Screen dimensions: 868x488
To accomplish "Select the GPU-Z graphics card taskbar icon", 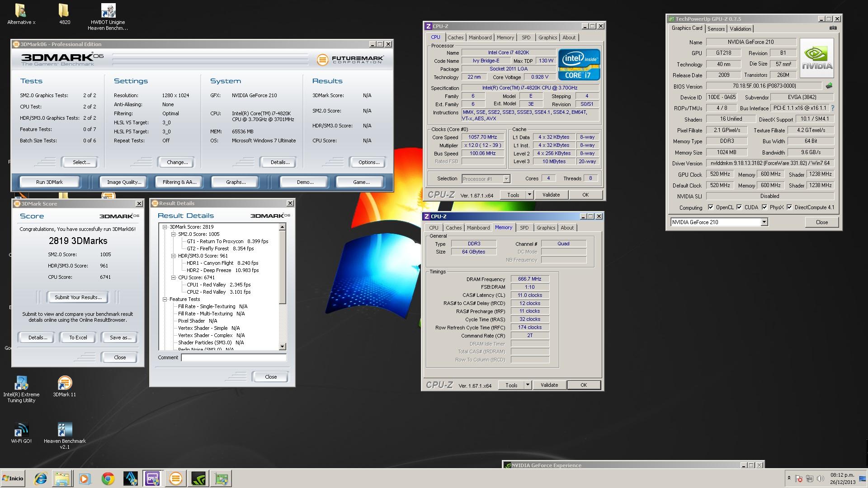I will pyautogui.click(x=221, y=479).
